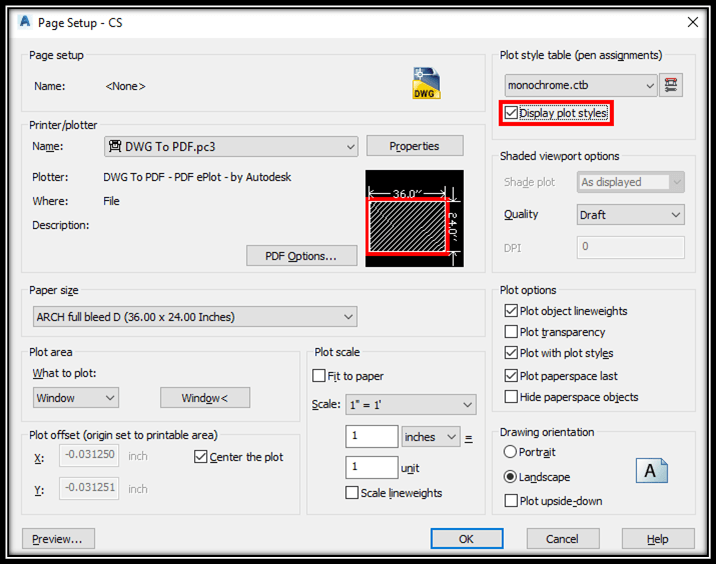
Task: Open the Quality Draft dropdown
Action: (631, 215)
